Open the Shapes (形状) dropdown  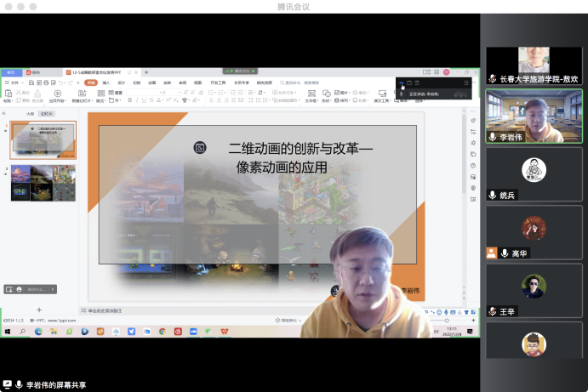326,96
